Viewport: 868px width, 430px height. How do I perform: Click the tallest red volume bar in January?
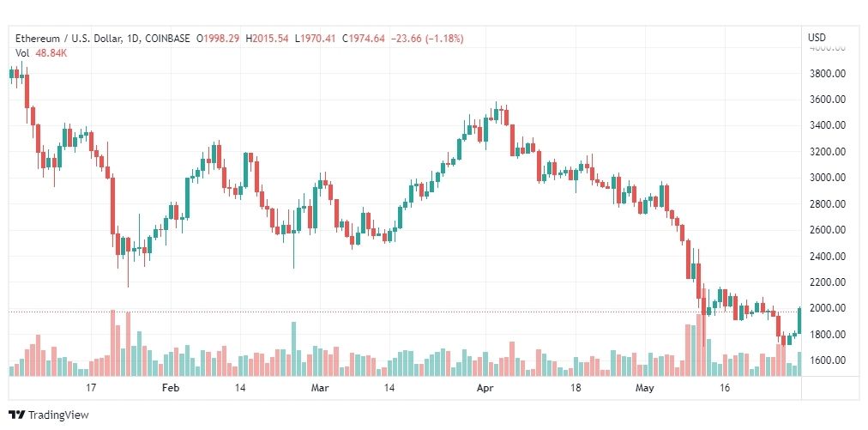point(113,343)
